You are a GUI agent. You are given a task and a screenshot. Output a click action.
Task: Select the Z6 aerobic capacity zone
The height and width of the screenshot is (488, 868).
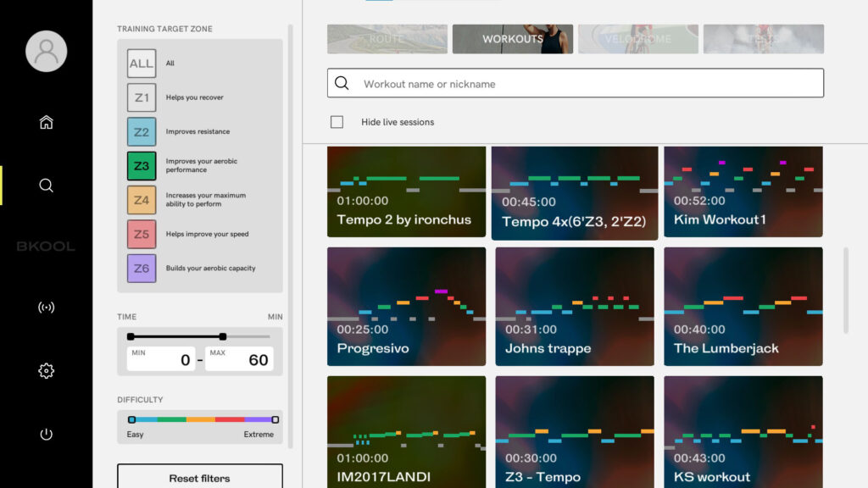click(142, 269)
